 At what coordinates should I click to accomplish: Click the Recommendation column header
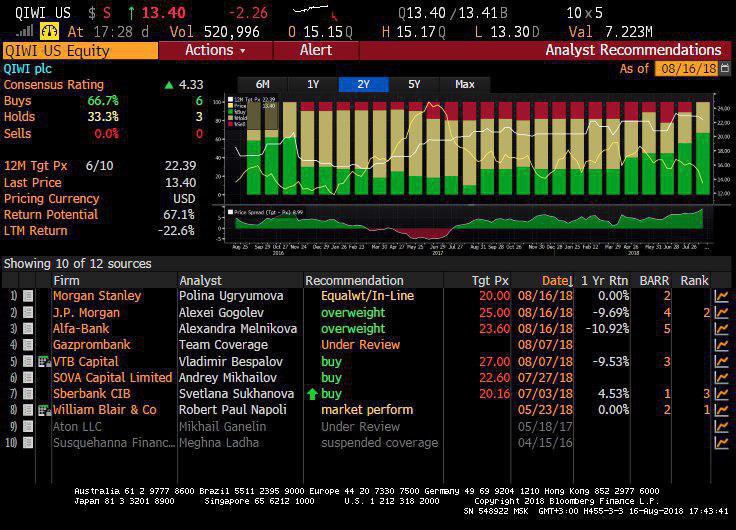354,281
